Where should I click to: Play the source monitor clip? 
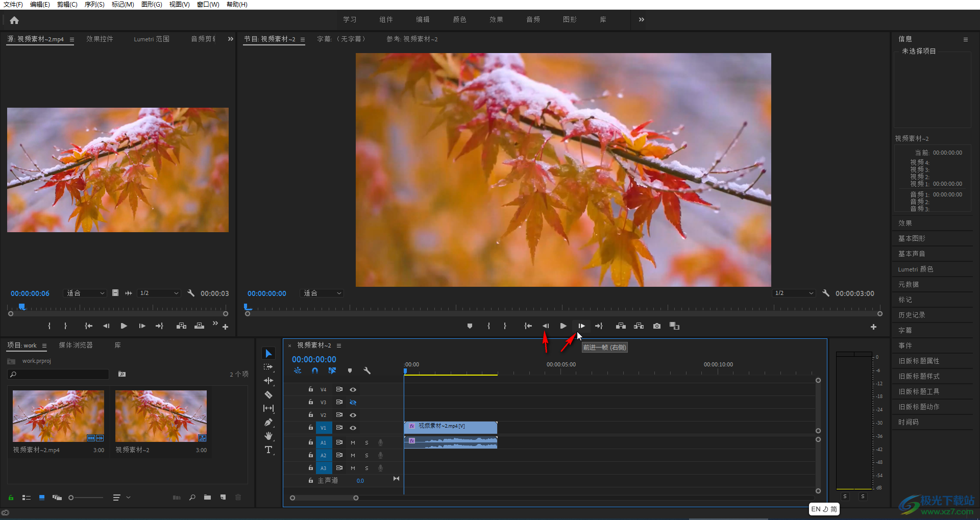tap(124, 326)
